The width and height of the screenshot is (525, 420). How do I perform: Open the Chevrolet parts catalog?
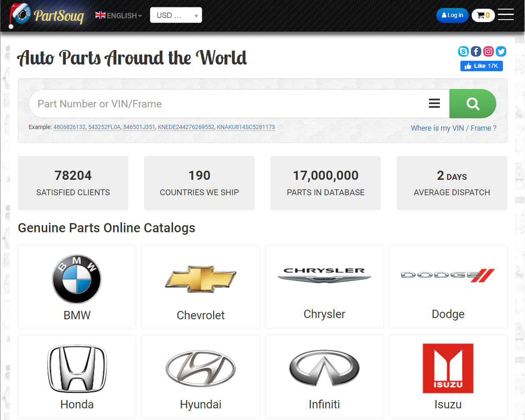(200, 287)
